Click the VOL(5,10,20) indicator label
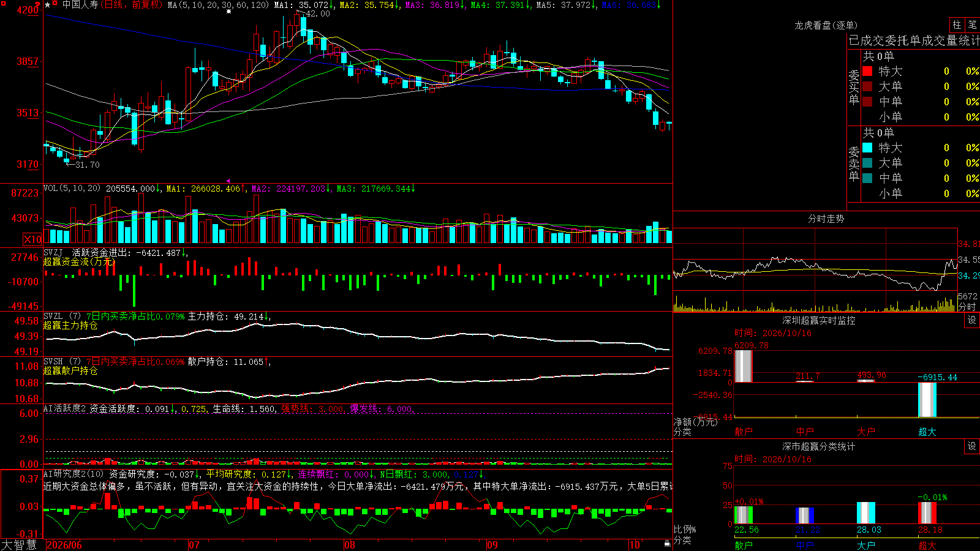Image resolution: width=980 pixels, height=551 pixels. tap(72, 189)
